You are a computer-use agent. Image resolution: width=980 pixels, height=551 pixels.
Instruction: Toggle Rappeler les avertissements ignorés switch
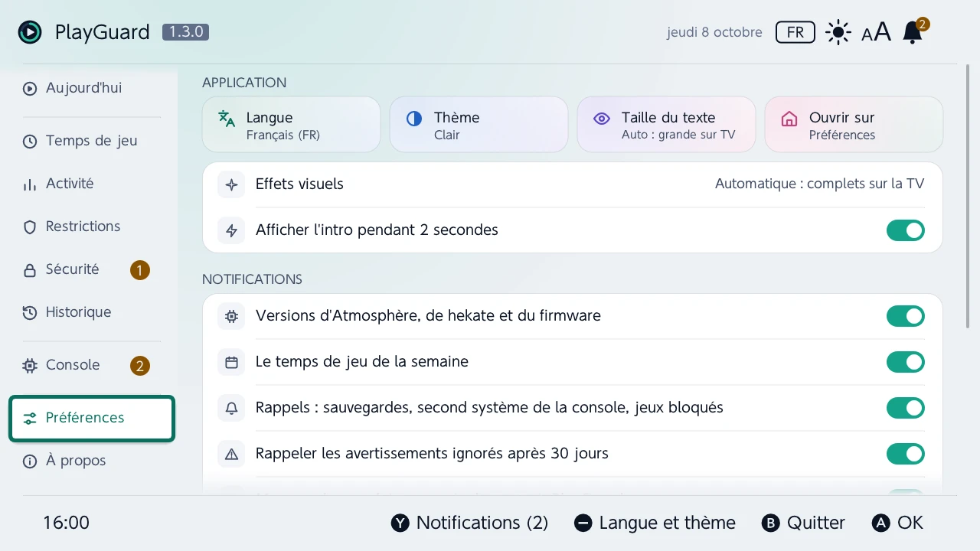(x=906, y=454)
